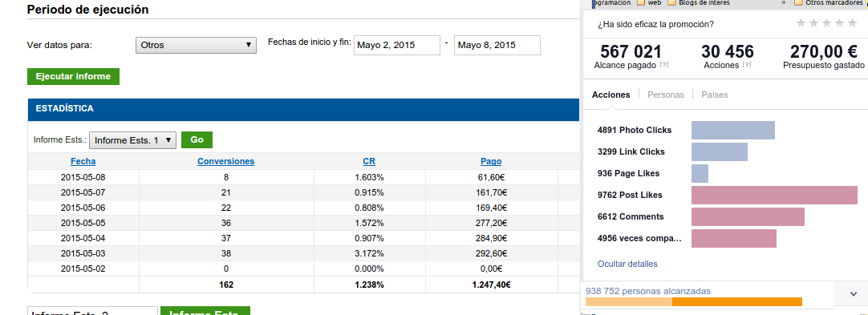Click the CR value '1.603%'

(369, 177)
